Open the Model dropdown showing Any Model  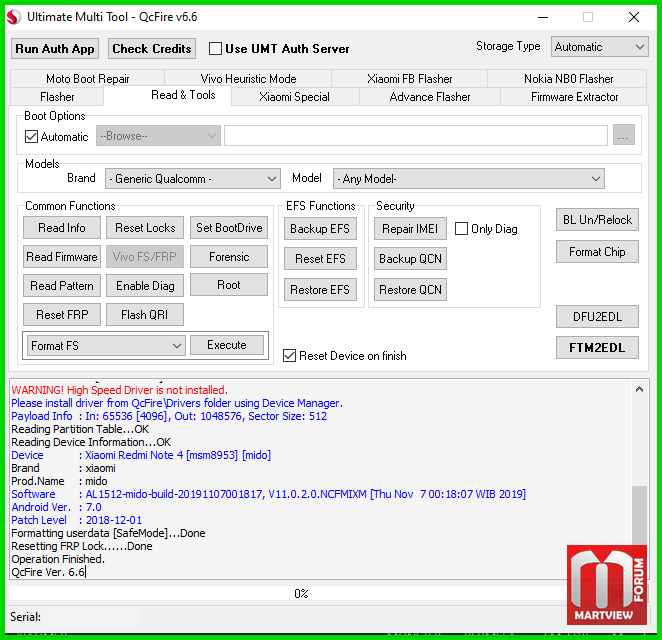pyautogui.click(x=469, y=179)
